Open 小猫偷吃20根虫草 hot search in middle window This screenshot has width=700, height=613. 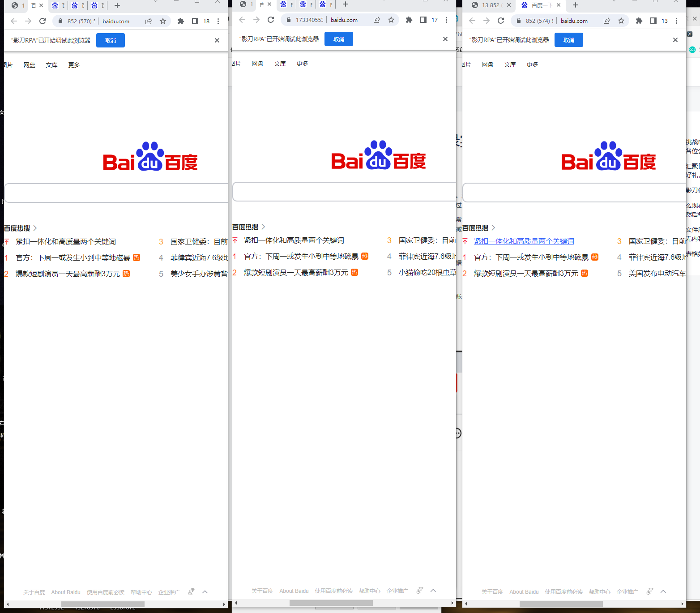tap(427, 273)
